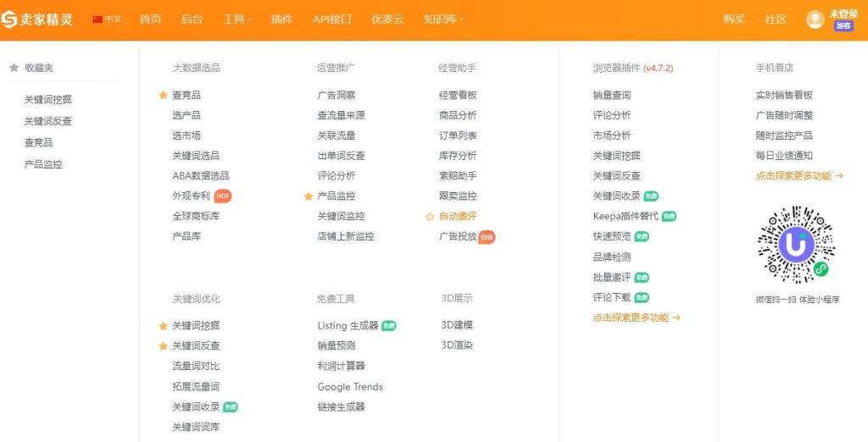Open 索赔助手
The image size is (868, 442).
[458, 176]
